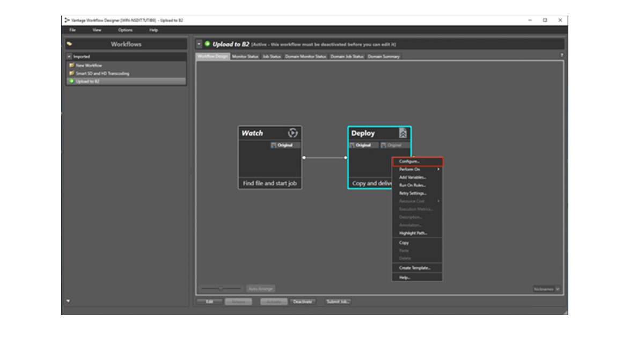Click the zoom slider handle
The image size is (644, 337).
coord(221,289)
